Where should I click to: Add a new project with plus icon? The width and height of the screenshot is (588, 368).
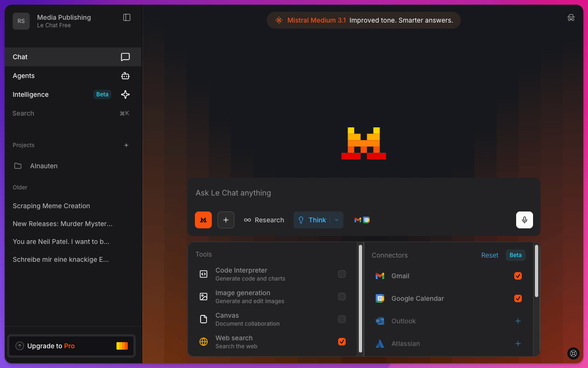(126, 145)
